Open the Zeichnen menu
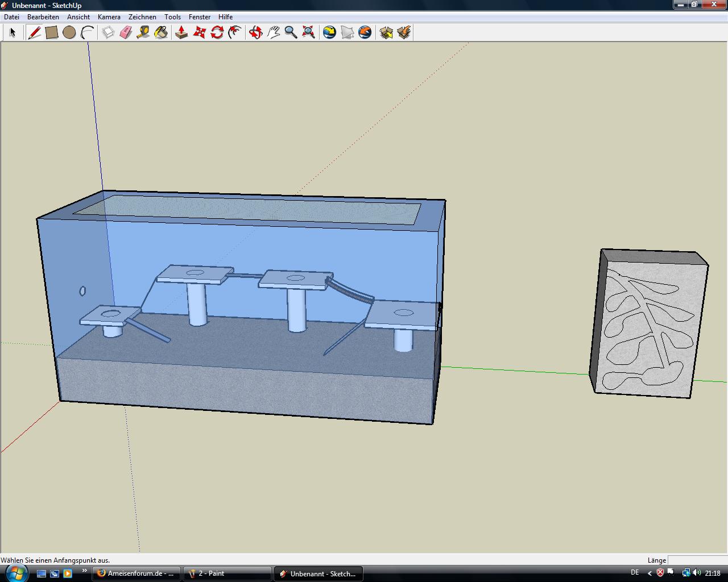This screenshot has height=582, width=728. coord(142,17)
